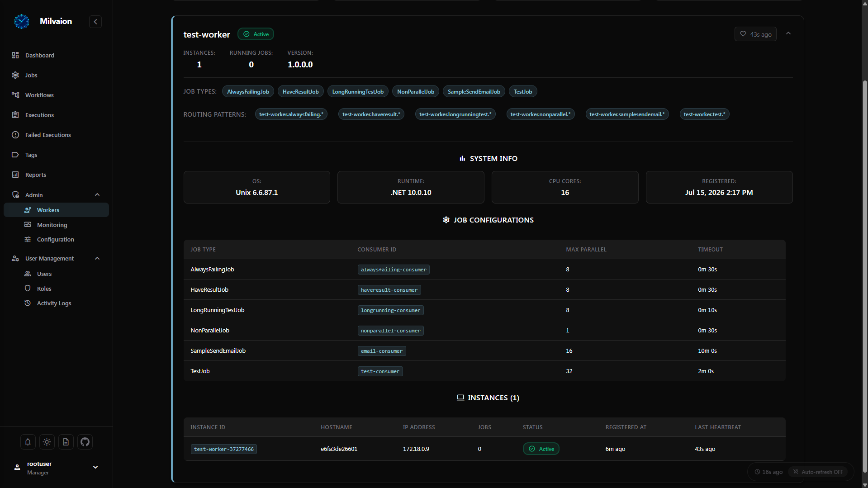868x488 pixels.
Task: Click routing pattern test-worker.haveresult.*
Action: pyautogui.click(x=371, y=114)
